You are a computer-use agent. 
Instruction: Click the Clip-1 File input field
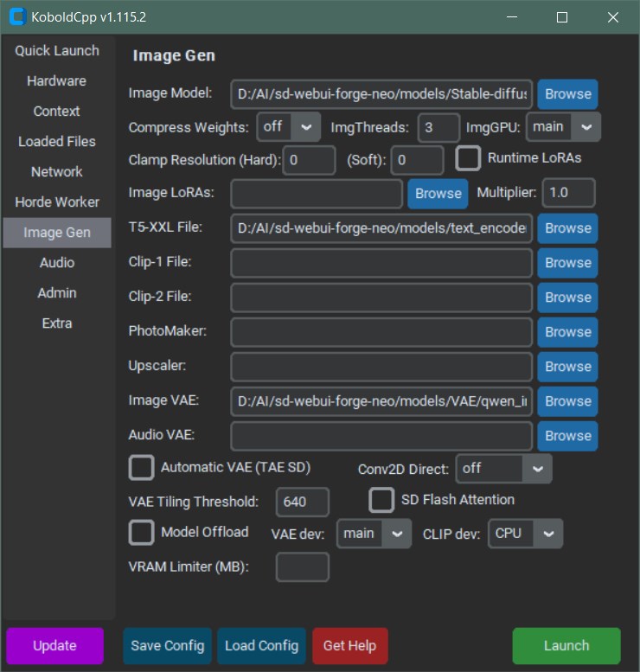(381, 263)
